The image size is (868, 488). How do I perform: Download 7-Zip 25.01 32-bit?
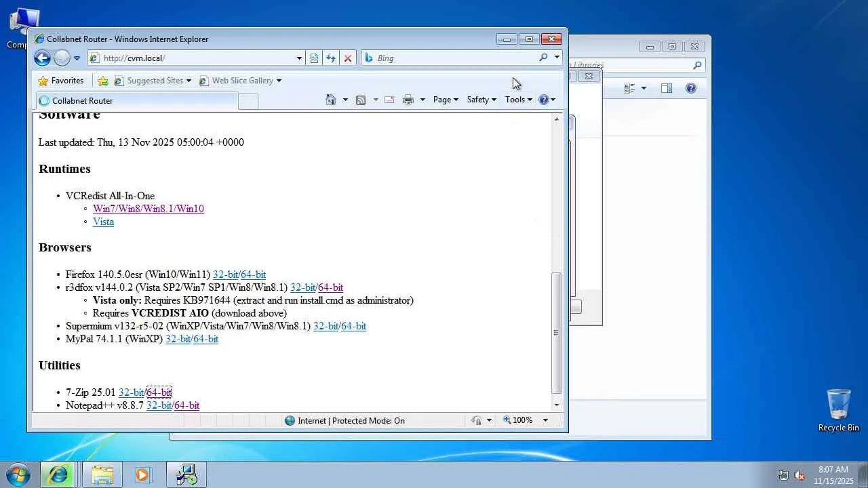[131, 392]
